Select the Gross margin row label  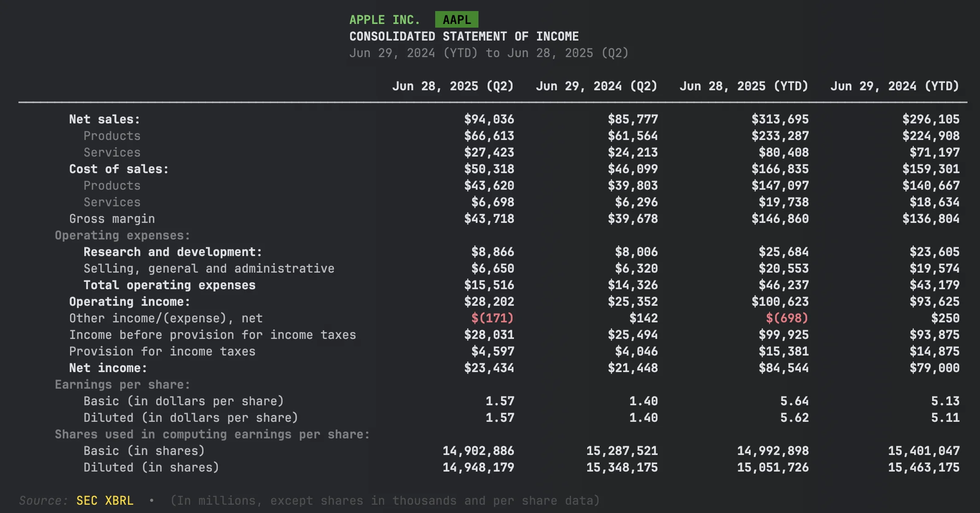[x=112, y=219]
